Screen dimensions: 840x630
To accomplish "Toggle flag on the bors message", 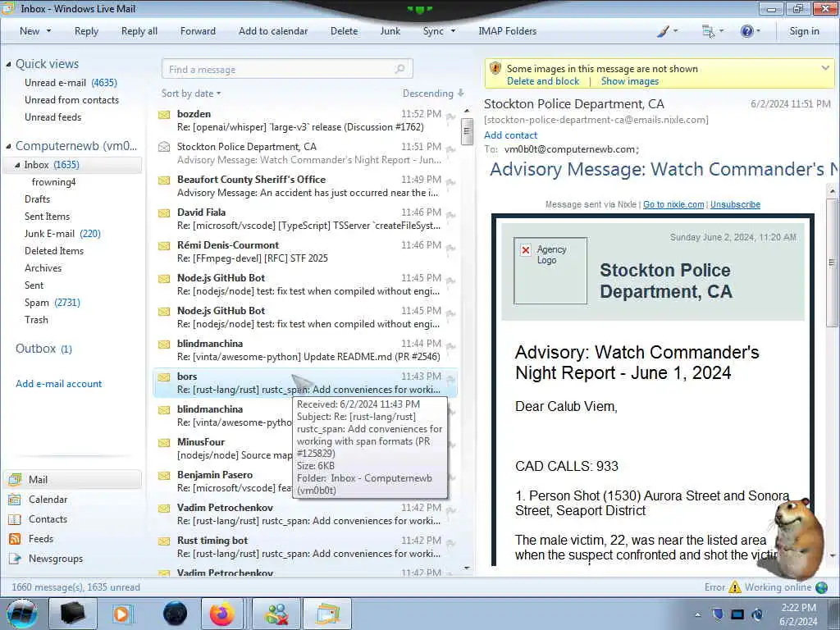I will coord(450,379).
